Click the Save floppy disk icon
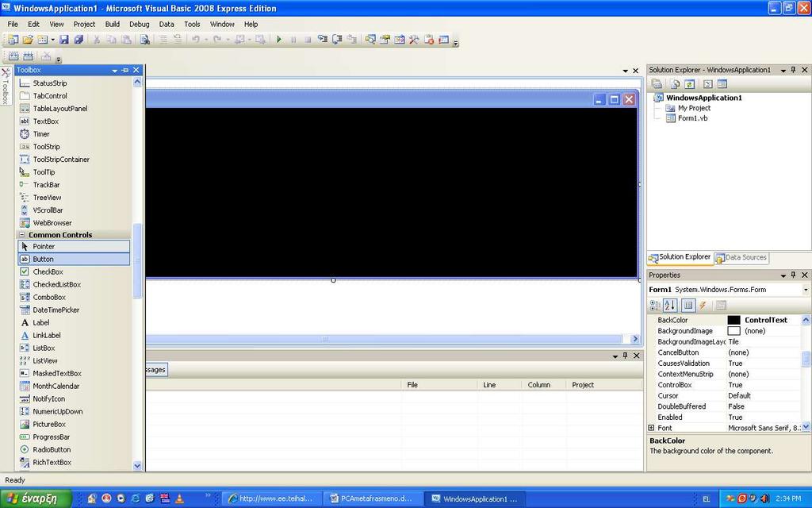Image resolution: width=812 pixels, height=508 pixels. coord(63,40)
